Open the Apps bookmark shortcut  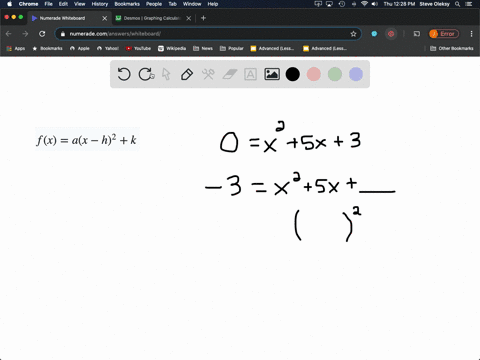[16, 48]
